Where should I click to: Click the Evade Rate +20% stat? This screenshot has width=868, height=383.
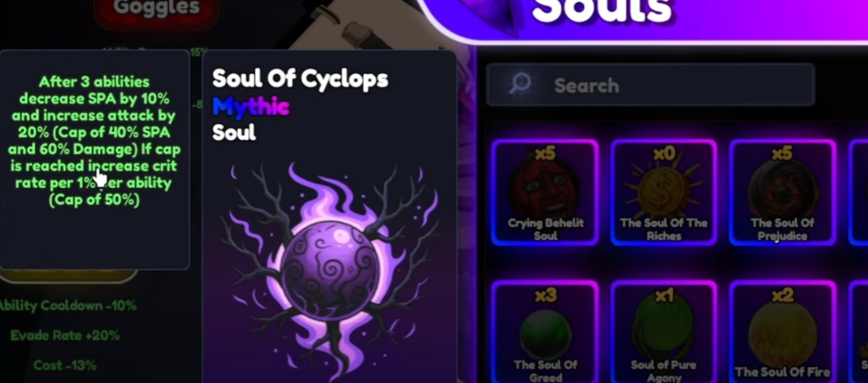pos(65,335)
